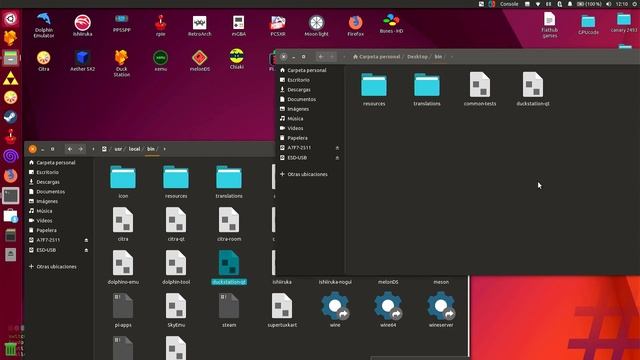This screenshot has width=640, height=360.
Task: Select the citra-qt file in usr/local/bin
Action: [176, 225]
